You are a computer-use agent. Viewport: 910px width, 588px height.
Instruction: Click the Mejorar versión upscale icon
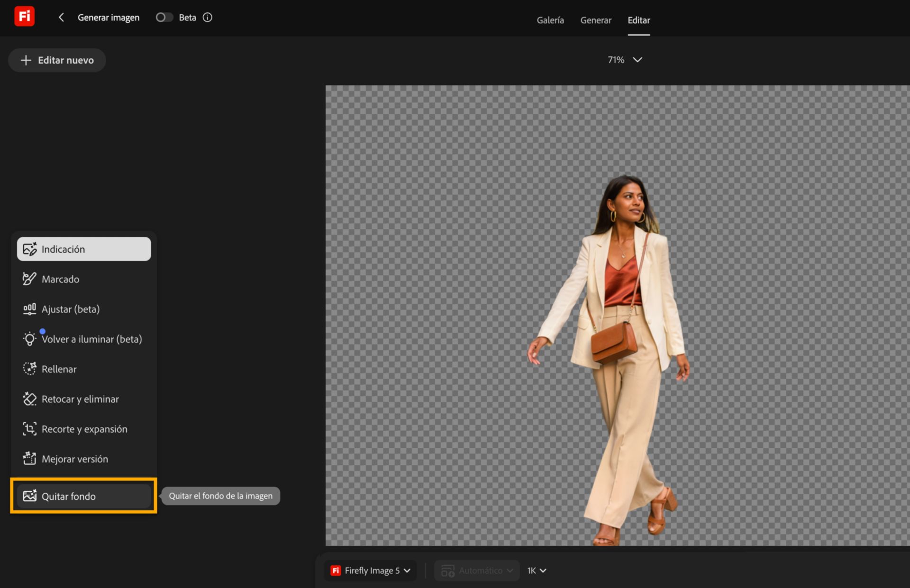click(x=29, y=459)
